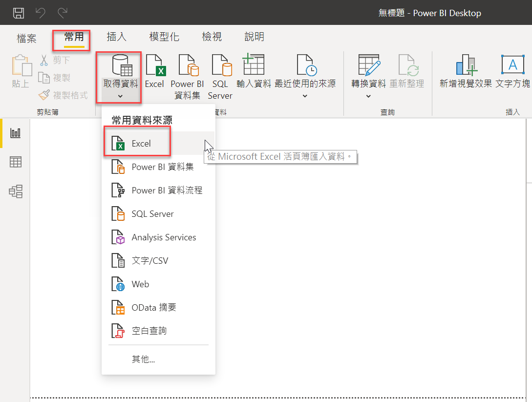Open the Report view sidebar icon
Viewport: 532px width, 402px height.
coord(15,133)
